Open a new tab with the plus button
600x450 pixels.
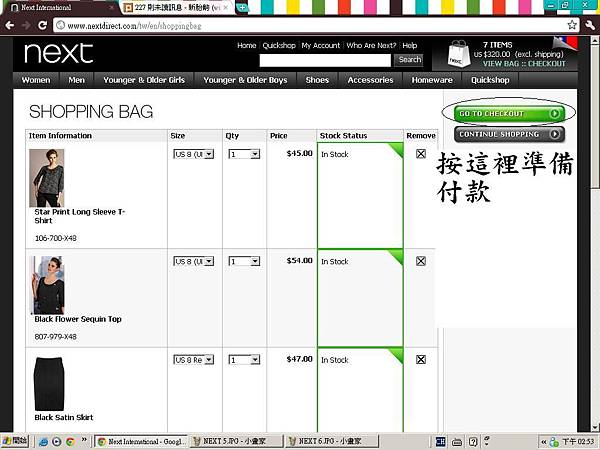pos(242,7)
